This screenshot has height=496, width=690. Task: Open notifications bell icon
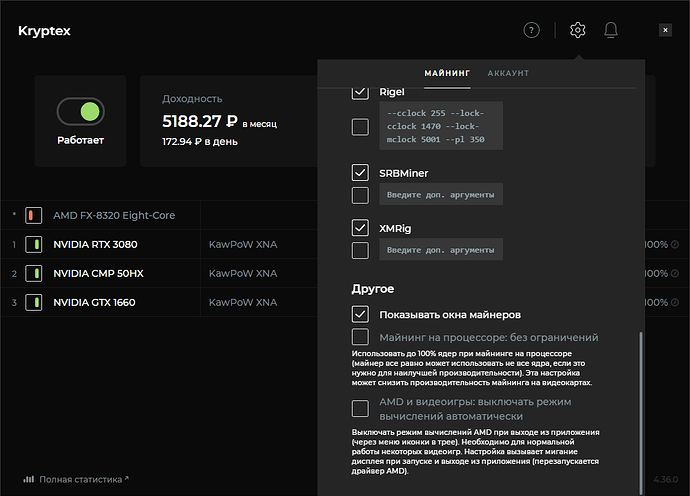[x=611, y=30]
